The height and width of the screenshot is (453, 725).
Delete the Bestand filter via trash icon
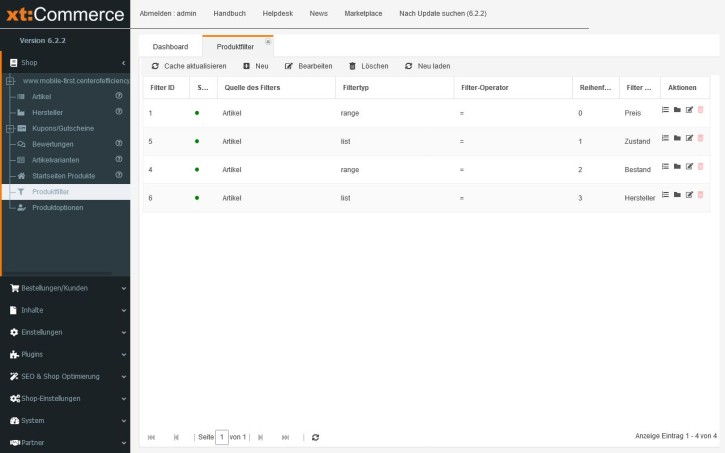pos(700,166)
